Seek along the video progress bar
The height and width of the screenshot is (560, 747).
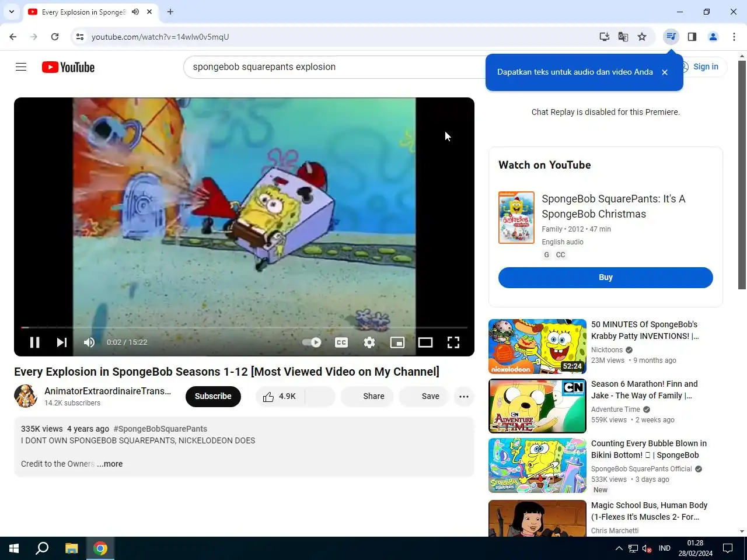[x=244, y=327]
